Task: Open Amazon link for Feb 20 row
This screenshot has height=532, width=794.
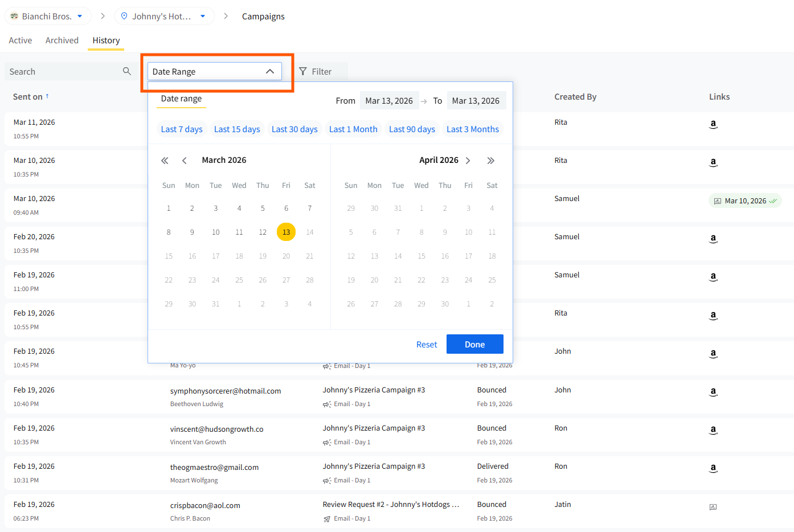Action: click(x=713, y=239)
